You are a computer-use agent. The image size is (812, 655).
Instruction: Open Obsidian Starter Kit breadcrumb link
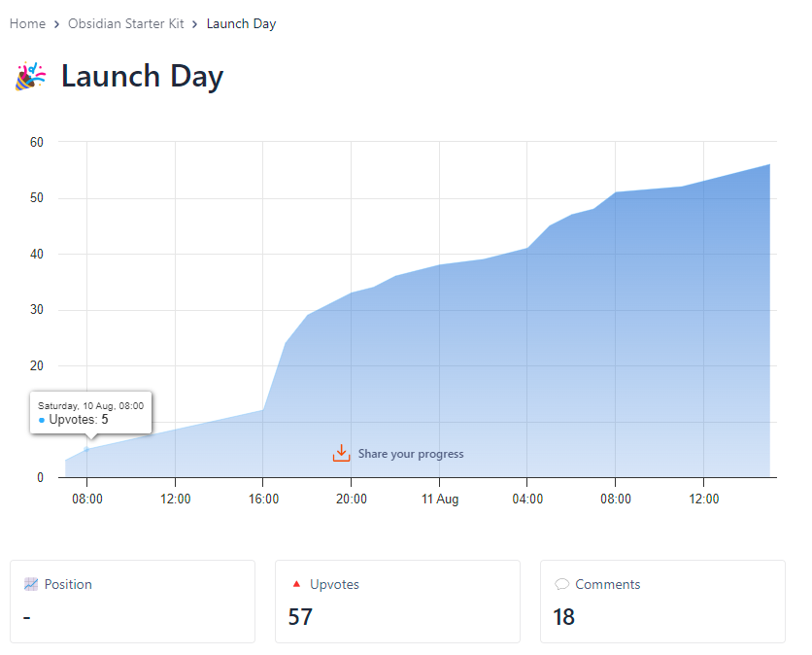125,23
